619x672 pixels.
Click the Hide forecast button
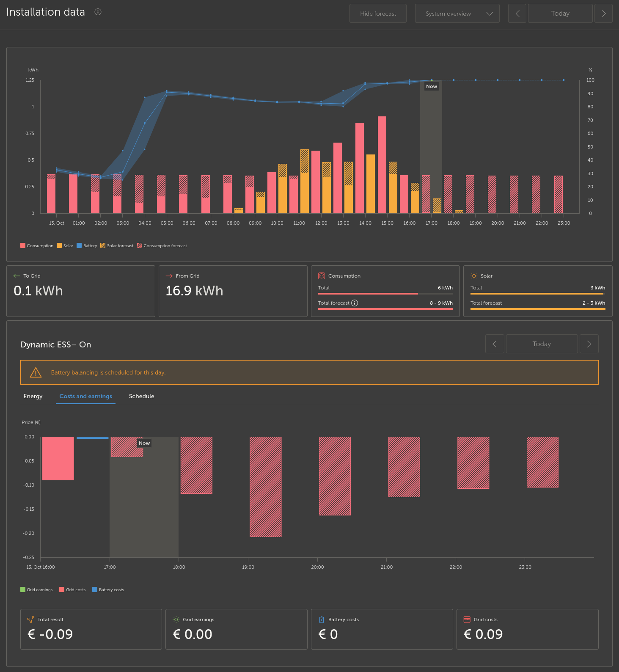[378, 14]
